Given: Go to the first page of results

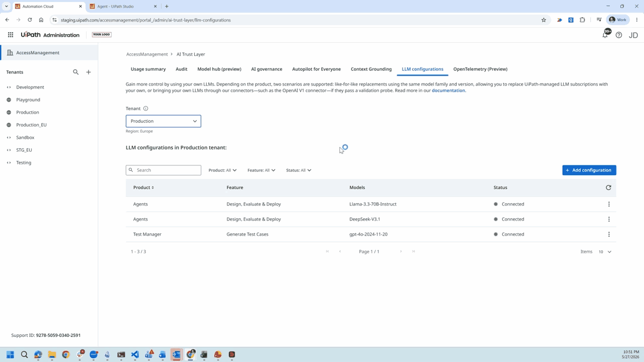Looking at the screenshot, I should click(x=328, y=251).
